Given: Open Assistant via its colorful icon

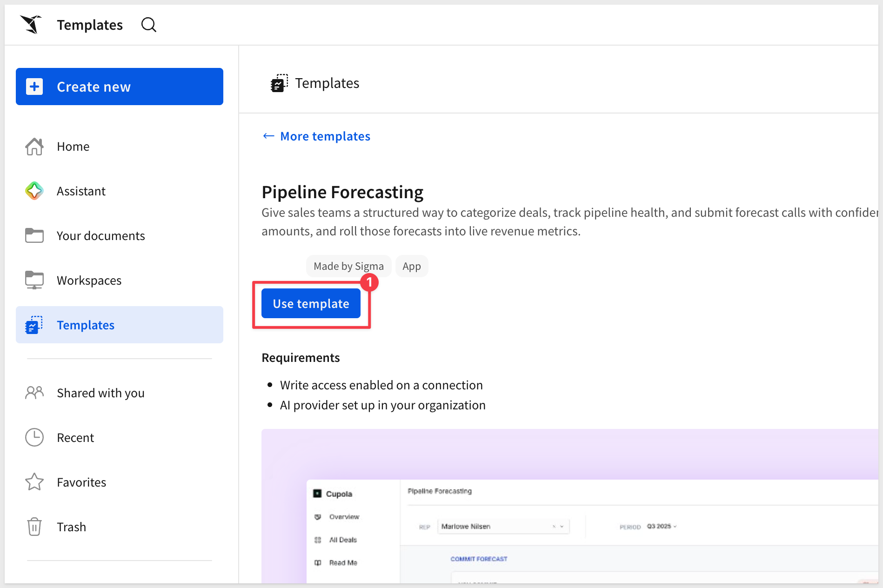Looking at the screenshot, I should pos(34,191).
